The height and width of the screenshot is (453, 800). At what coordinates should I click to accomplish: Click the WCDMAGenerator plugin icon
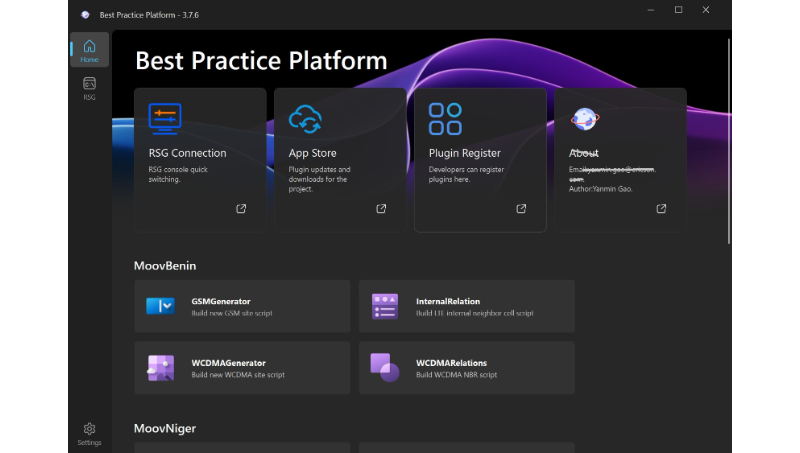pos(160,368)
